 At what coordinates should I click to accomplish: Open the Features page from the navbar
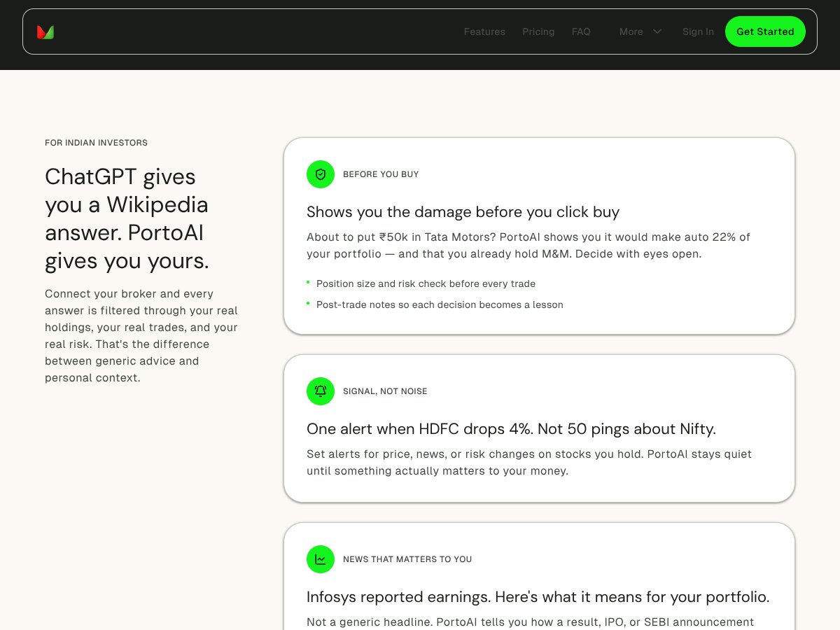484,31
